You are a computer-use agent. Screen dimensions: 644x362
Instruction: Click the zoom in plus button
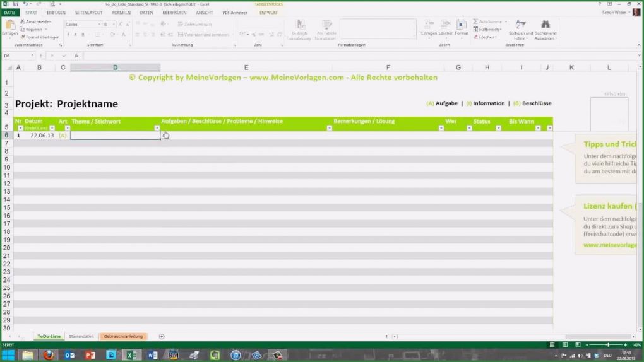[x=626, y=345]
